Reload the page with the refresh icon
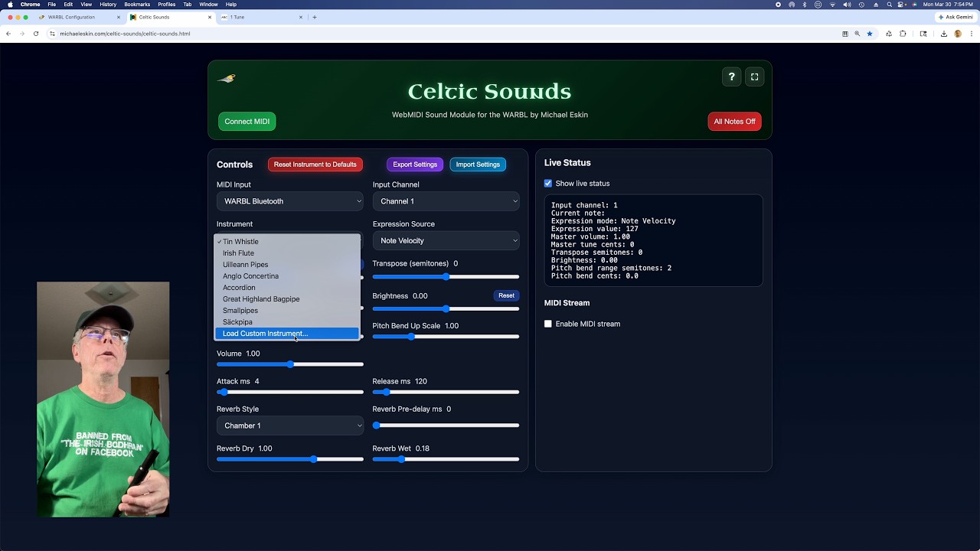Screen dimensions: 980x551 pos(35,34)
